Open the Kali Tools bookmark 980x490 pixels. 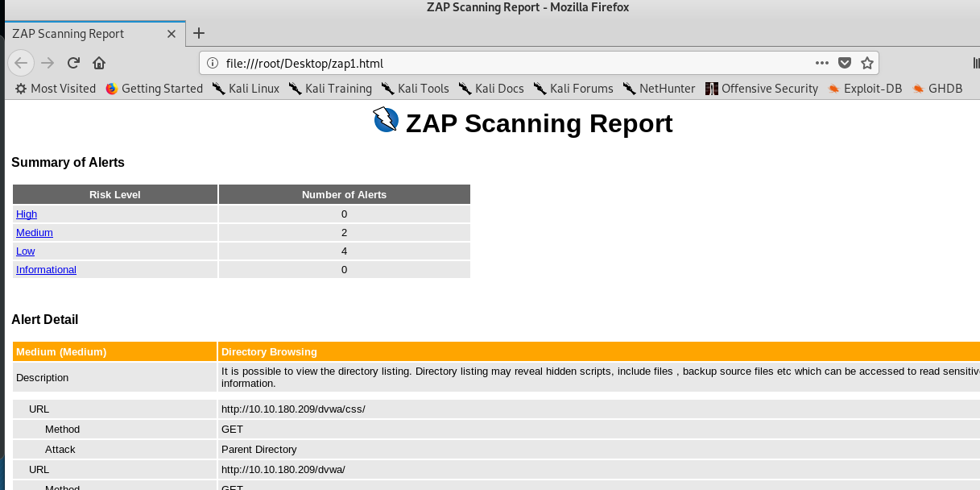415,89
